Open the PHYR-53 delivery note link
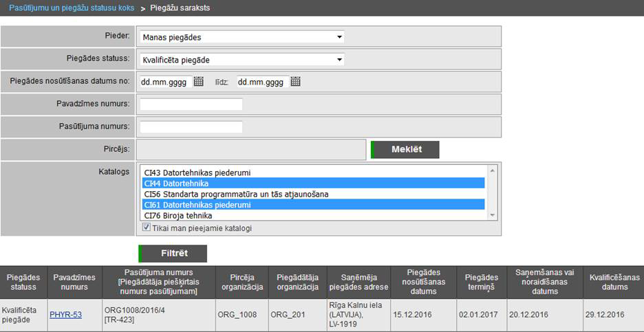 [x=65, y=315]
